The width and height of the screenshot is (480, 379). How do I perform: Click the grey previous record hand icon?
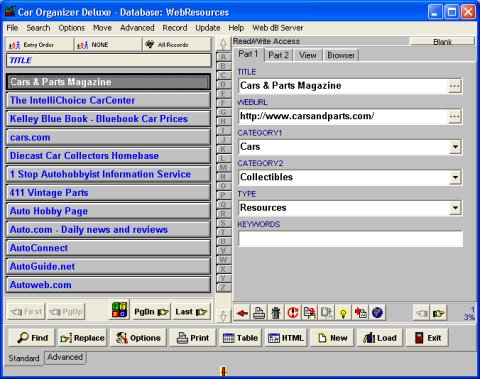click(x=421, y=313)
